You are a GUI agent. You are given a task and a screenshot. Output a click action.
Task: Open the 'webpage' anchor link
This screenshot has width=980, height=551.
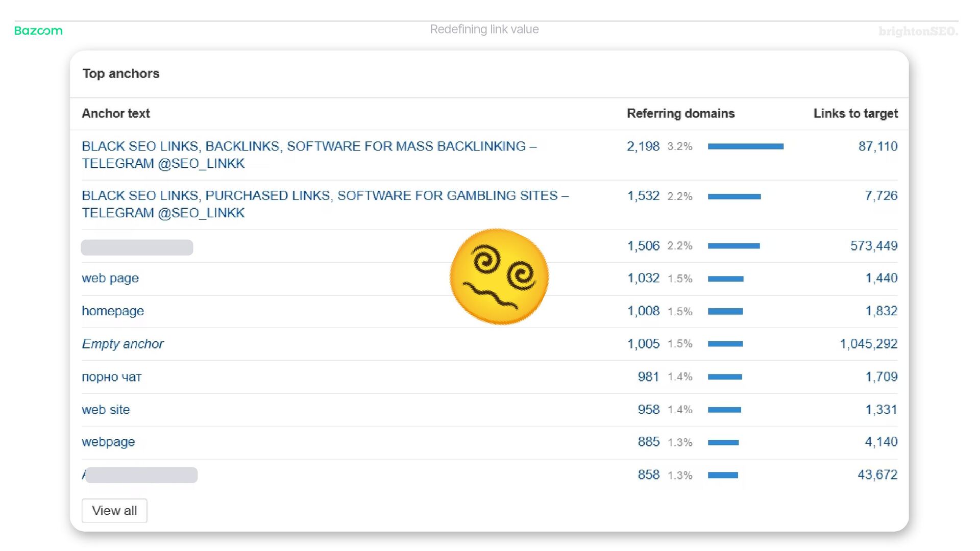[108, 442]
